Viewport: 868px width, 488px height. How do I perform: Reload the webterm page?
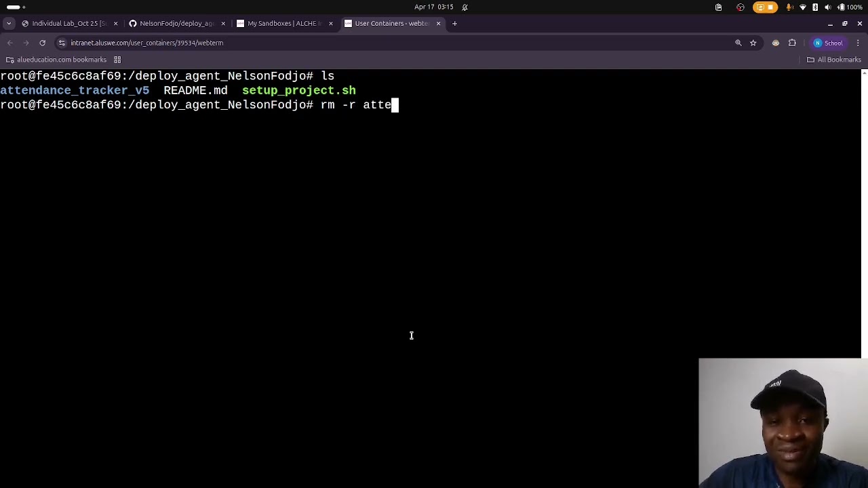tap(42, 43)
